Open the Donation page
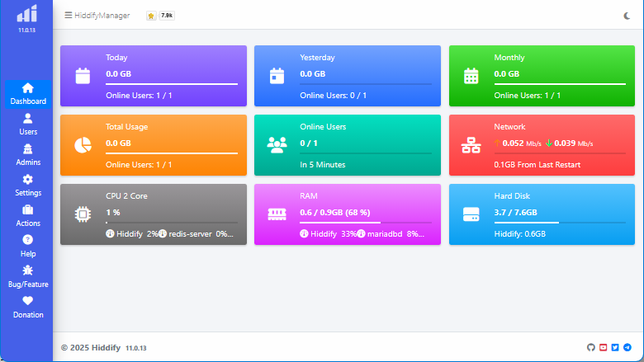 pos(28,307)
